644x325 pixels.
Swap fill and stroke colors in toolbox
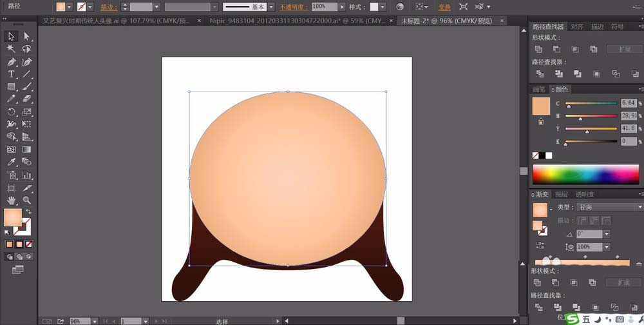[28, 212]
